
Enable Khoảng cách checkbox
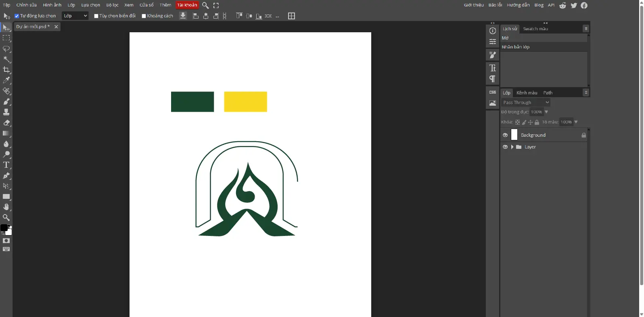coord(144,16)
